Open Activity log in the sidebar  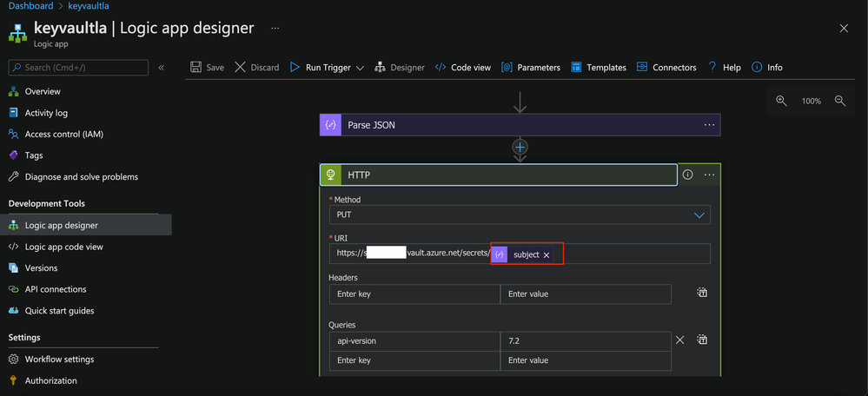click(46, 113)
